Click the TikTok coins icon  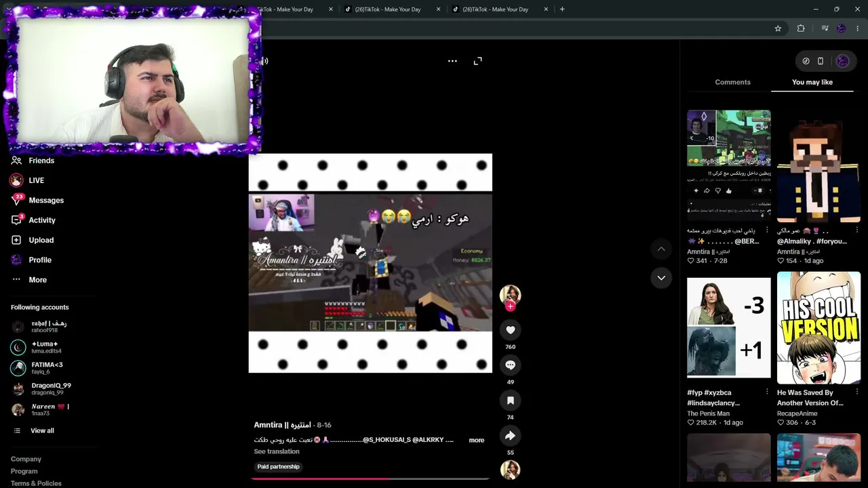[806, 61]
